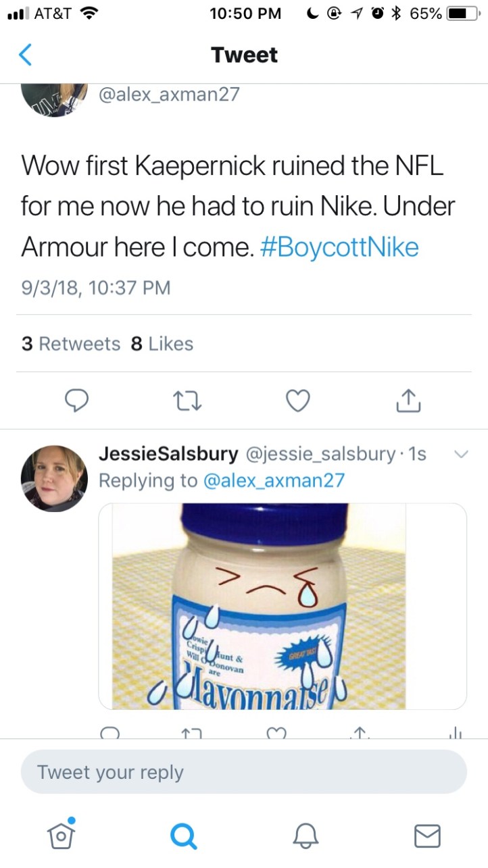Open the Home tab
This screenshot has width=488, height=868.
pos(61,835)
